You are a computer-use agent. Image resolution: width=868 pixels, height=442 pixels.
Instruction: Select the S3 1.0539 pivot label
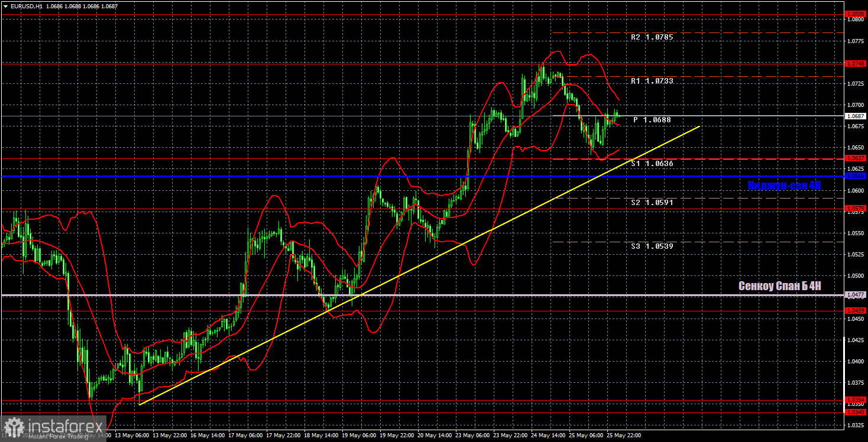(x=652, y=246)
